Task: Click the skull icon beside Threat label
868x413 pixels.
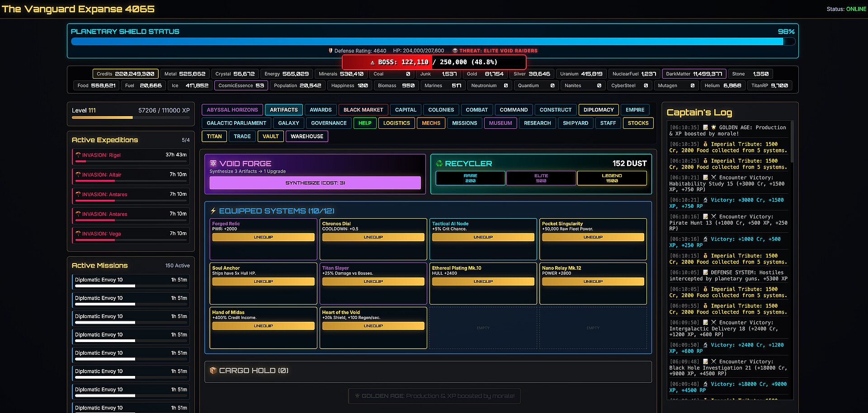Action: click(x=455, y=51)
